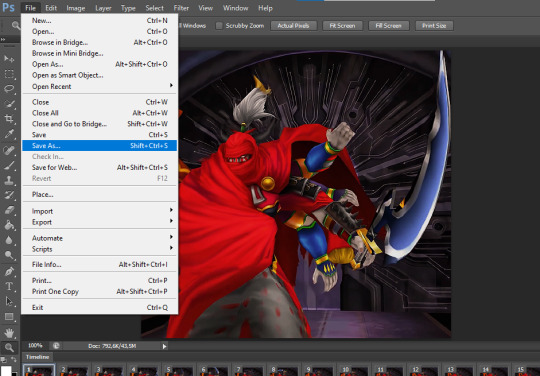Screen dimensions: 540x376
Task: Switch to the Timeline tab
Action: tap(38, 357)
